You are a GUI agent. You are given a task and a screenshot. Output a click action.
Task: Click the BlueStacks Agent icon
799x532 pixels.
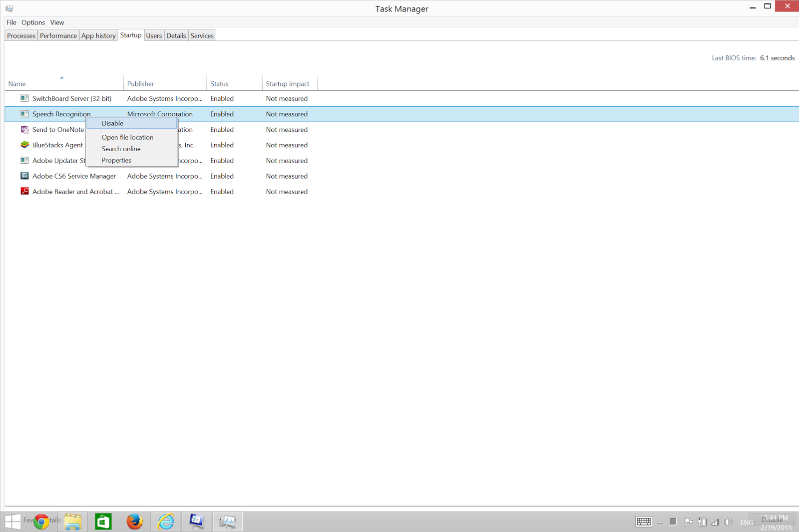coord(24,145)
